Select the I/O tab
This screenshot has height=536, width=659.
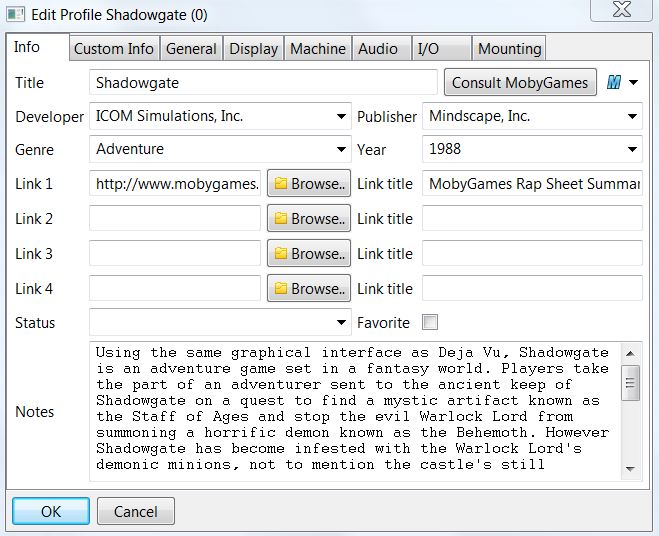[442, 49]
